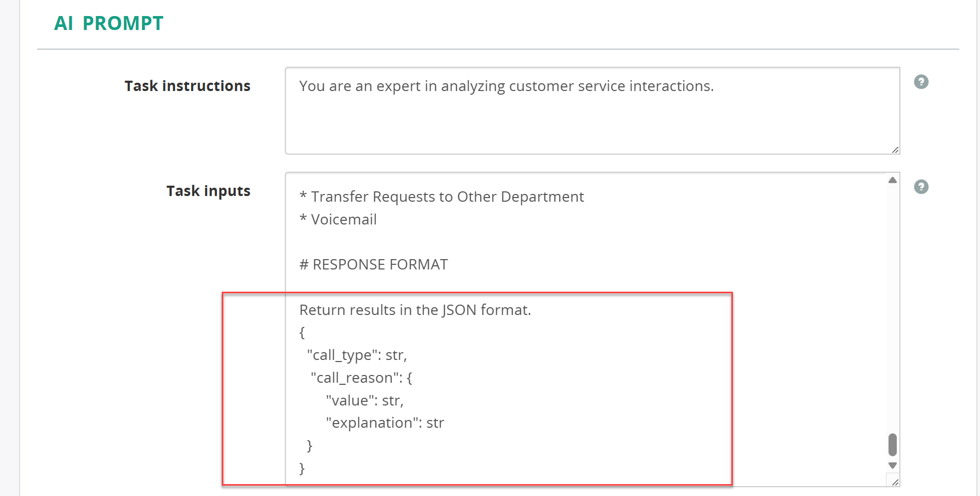Click the Task instructions label
Viewport: 980px width, 496px height.
[187, 86]
